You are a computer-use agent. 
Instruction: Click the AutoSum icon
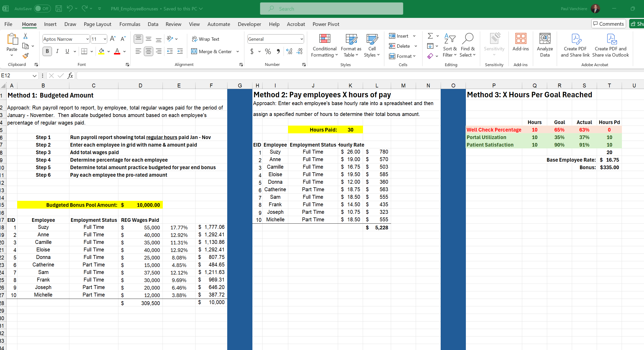pos(430,36)
